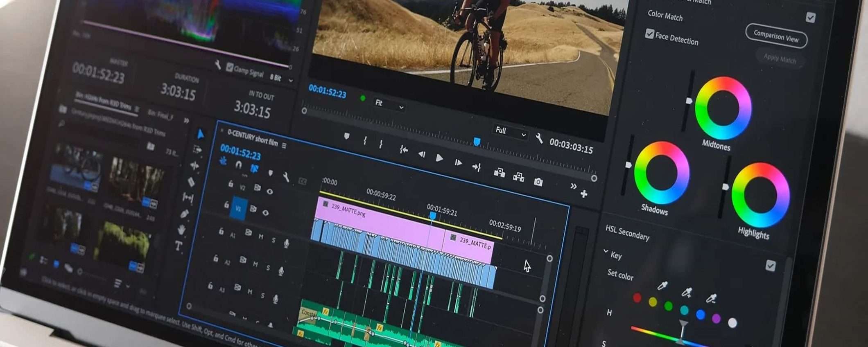
Task: Hide track V1 with its eye icon
Action: tap(265, 212)
